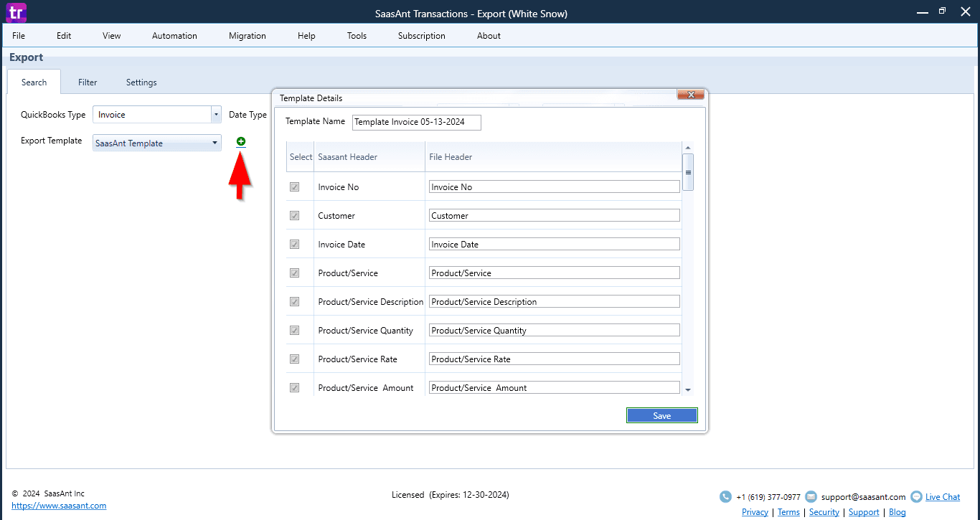Screen dimensions: 980x520
Task: Click the Product/Service Quantity file header field
Action: click(554, 330)
